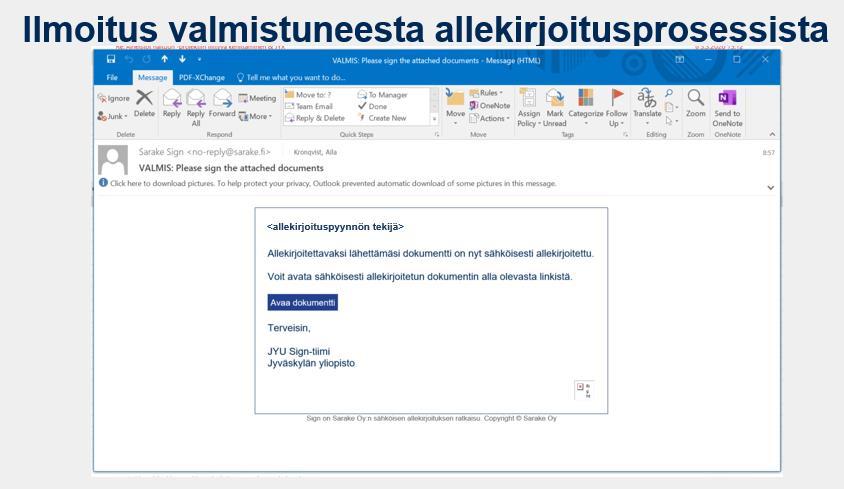
Task: Open the File tab
Action: [x=112, y=78]
